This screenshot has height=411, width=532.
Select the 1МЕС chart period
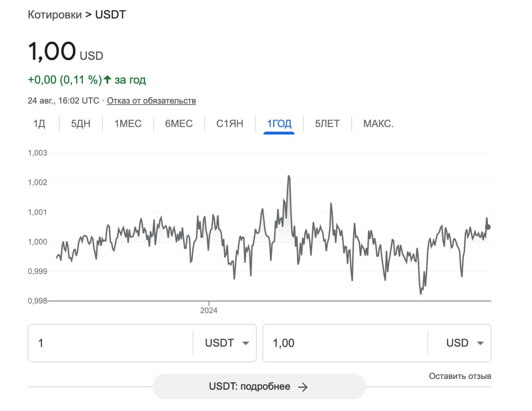point(128,124)
